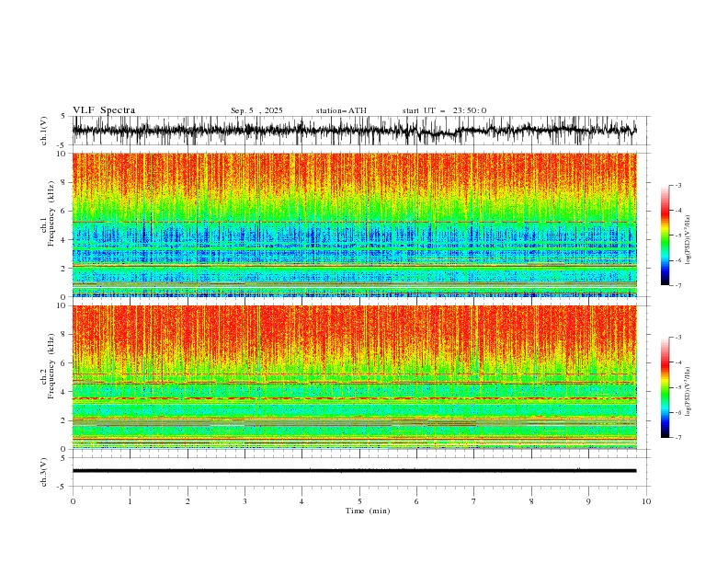Image resolution: width=728 pixels, height=563 pixels.
Task: Click tick "4" on the Time axis
Action: click(301, 501)
